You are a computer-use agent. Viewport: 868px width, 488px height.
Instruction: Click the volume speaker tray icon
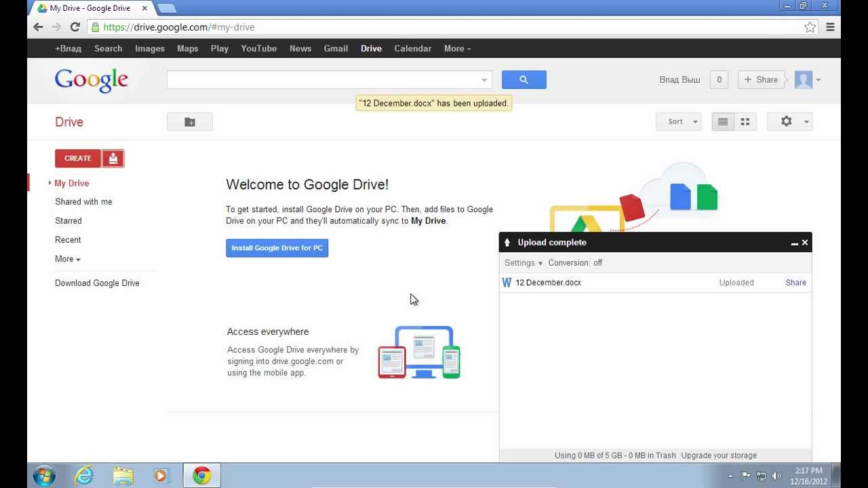776,476
